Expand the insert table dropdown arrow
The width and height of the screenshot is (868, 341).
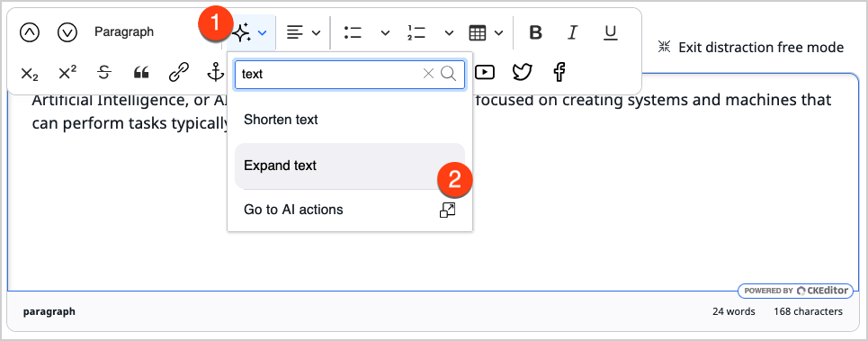coord(499,33)
